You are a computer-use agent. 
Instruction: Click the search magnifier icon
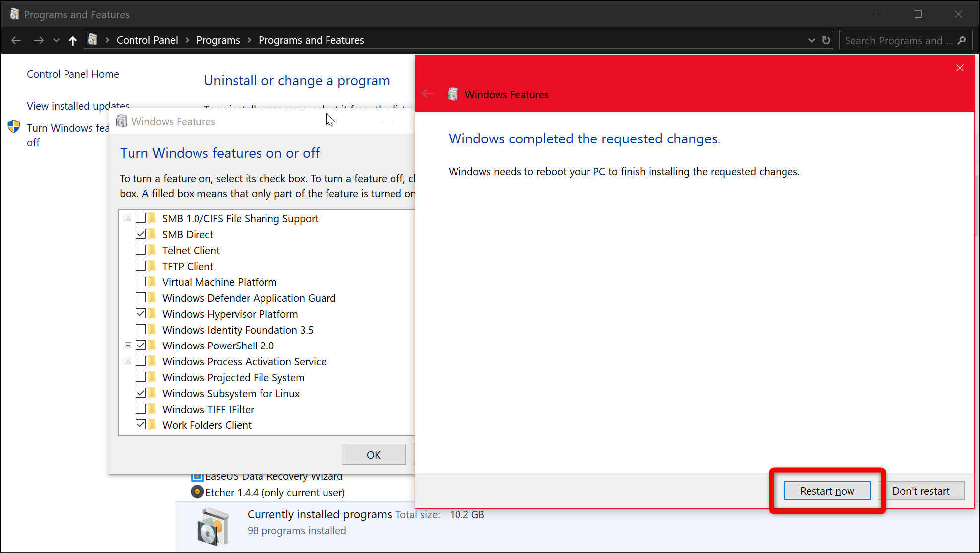coord(962,40)
